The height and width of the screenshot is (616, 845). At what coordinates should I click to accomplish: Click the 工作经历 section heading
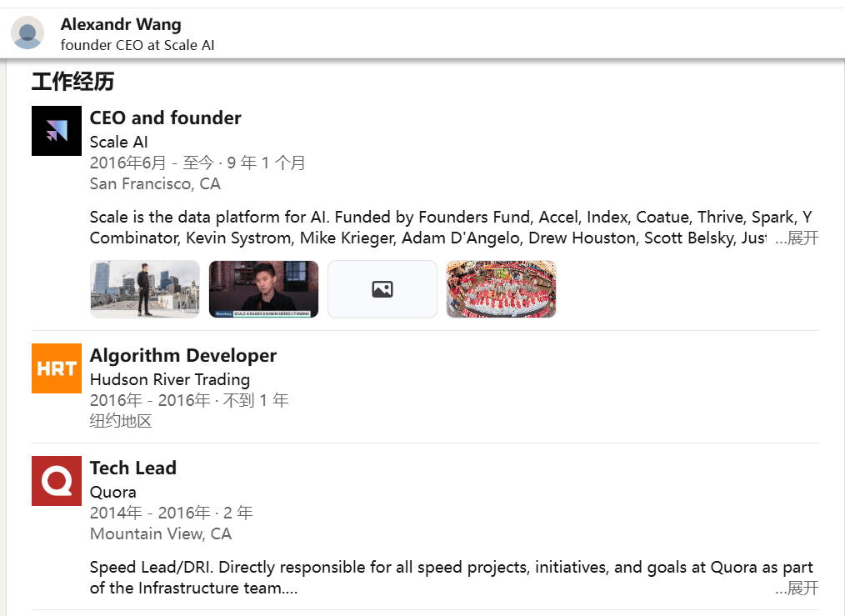(72, 82)
